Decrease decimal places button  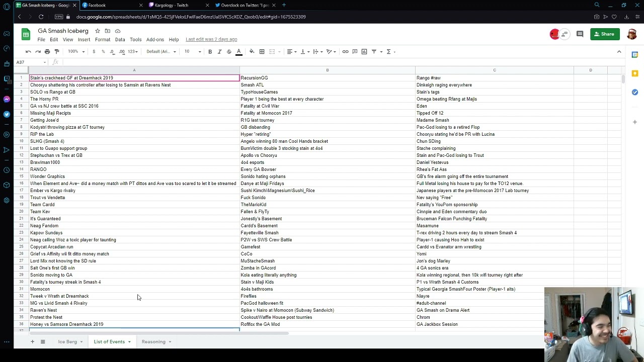pyautogui.click(x=112, y=51)
